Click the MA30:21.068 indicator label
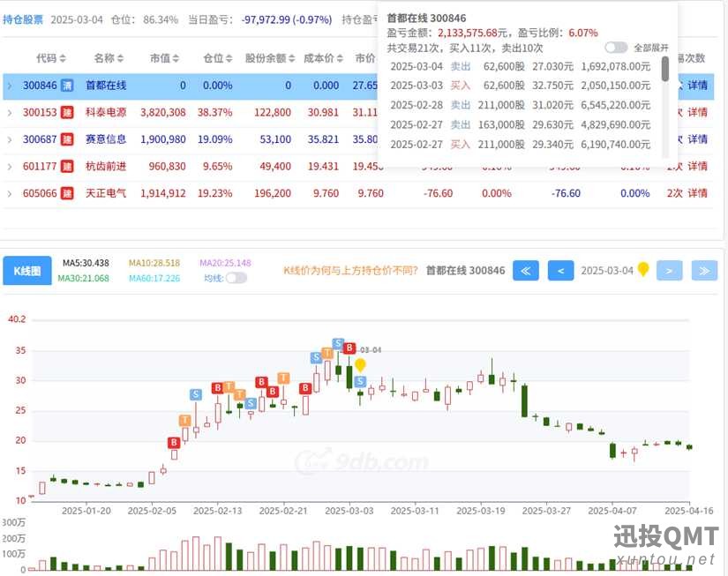Image resolution: width=728 pixels, height=576 pixels. pyautogui.click(x=84, y=278)
